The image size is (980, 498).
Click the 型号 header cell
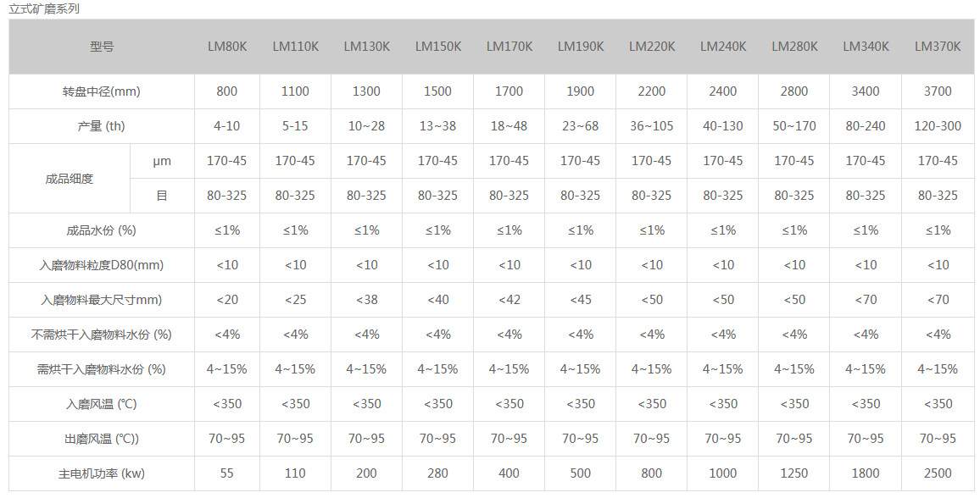pos(101,47)
